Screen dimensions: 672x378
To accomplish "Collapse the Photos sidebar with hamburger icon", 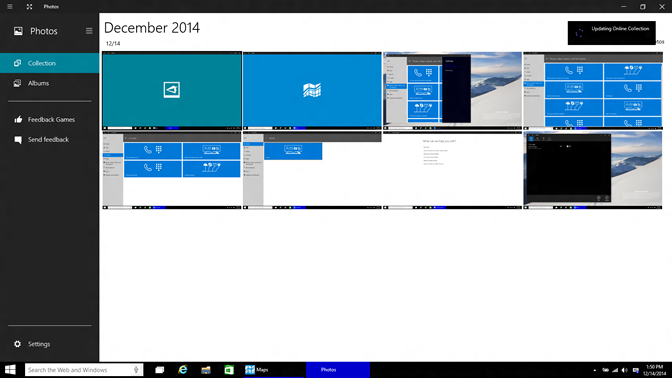I will click(x=89, y=31).
